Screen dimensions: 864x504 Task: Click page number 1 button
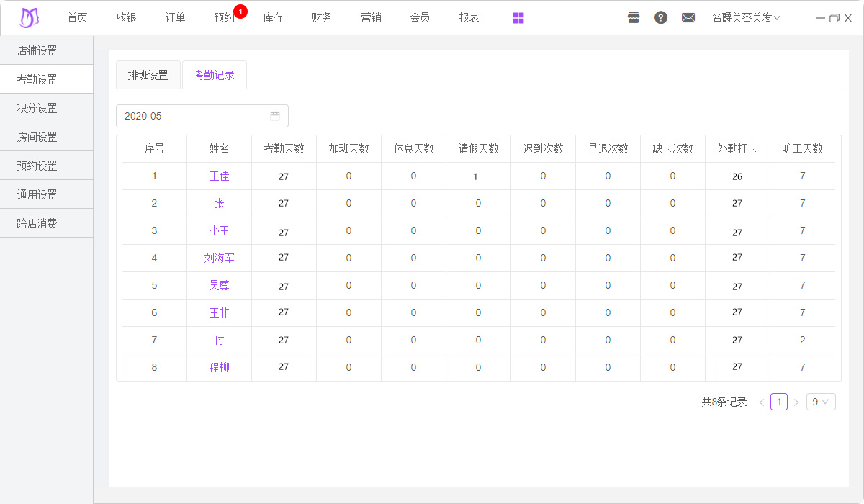point(778,402)
